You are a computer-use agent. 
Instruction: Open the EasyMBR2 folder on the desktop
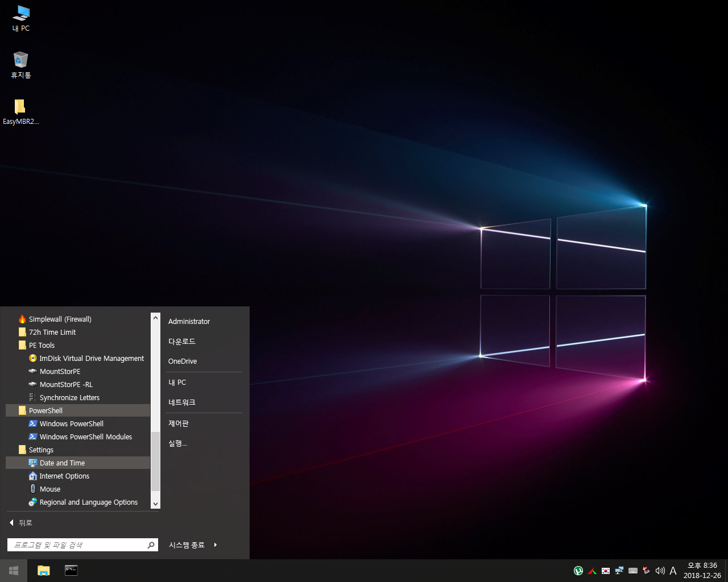point(21,111)
